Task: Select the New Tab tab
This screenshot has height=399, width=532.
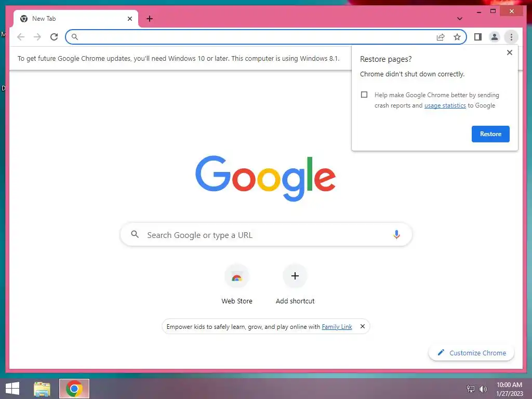Action: pyautogui.click(x=76, y=19)
